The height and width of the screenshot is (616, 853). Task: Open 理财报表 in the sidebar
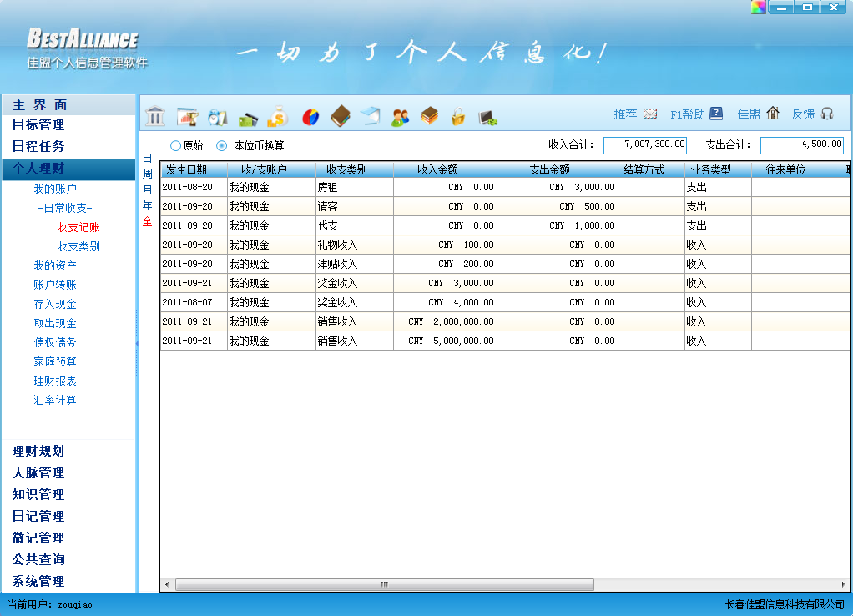tap(55, 381)
